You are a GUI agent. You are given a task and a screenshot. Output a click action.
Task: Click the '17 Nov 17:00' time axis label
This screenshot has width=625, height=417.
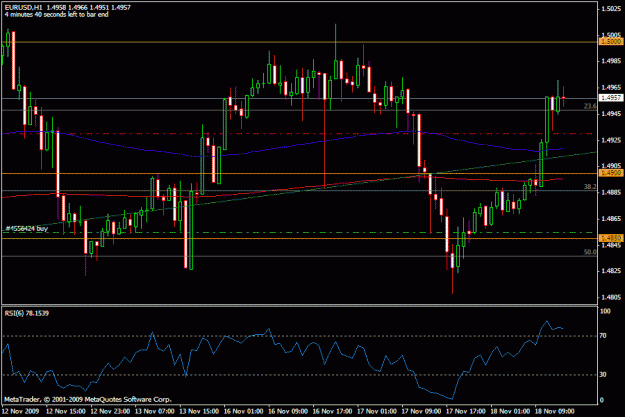(x=466, y=411)
